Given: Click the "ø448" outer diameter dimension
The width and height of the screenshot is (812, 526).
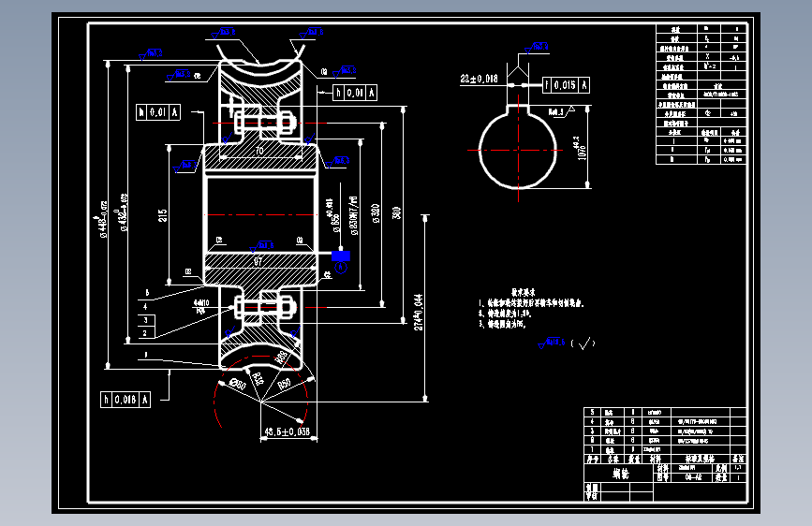Looking at the screenshot, I should (104, 219).
